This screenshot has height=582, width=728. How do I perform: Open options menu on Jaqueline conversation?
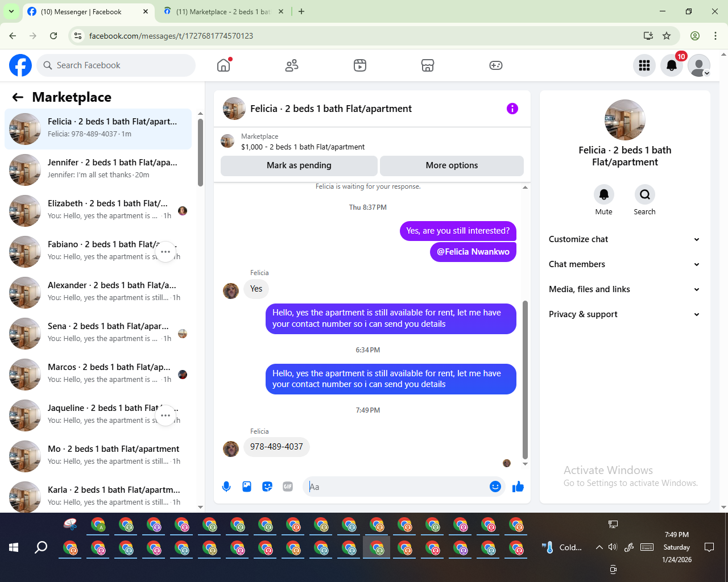(x=166, y=415)
